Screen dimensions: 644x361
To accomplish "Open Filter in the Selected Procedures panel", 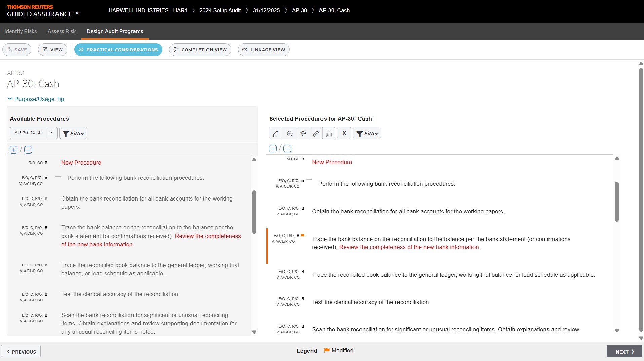I will (x=367, y=133).
